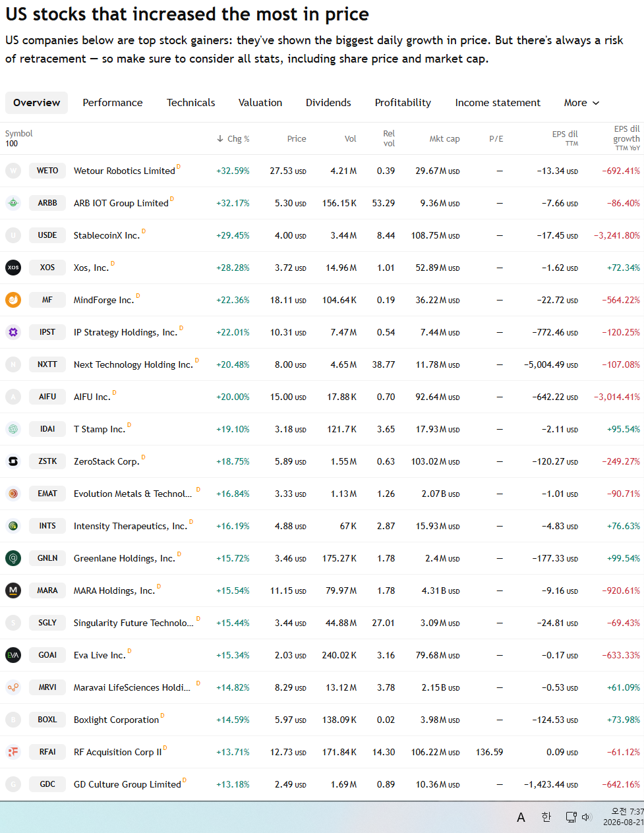Screen dimensions: 644x833
Task: Sort by the Chg % column header
Action: coord(233,139)
